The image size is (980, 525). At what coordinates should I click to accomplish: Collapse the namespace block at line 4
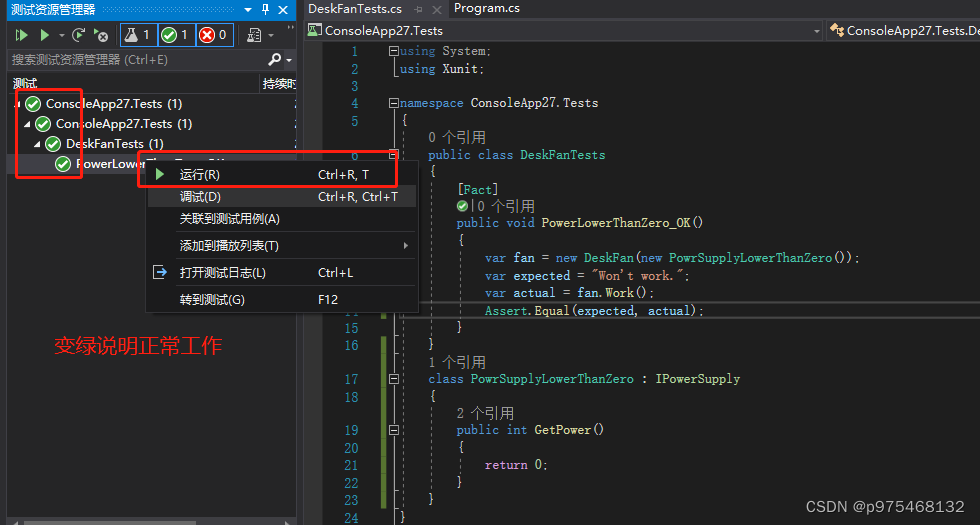tap(394, 103)
